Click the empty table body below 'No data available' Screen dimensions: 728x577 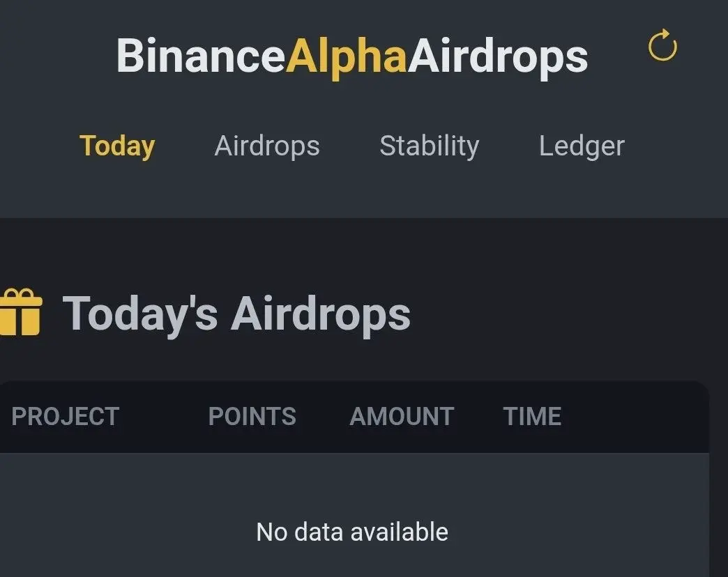click(352, 563)
